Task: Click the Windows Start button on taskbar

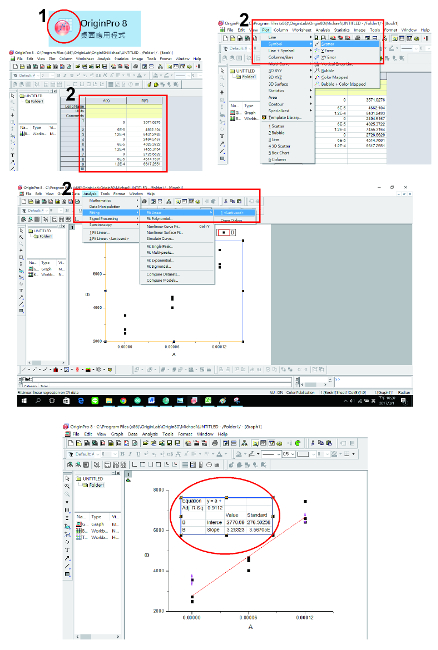Action: [24, 400]
